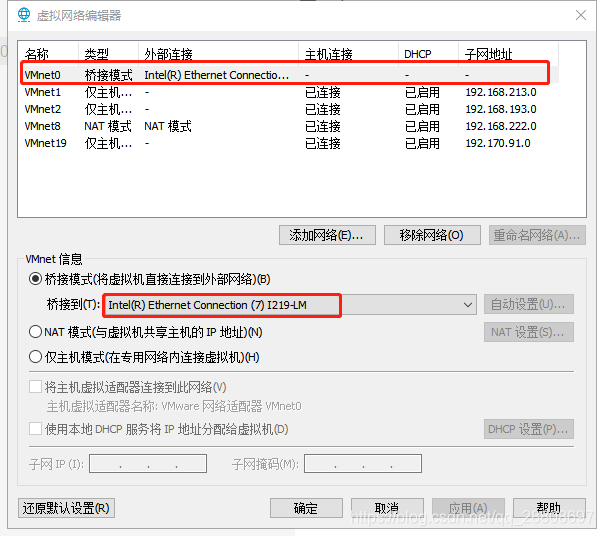Select the bridged mode radio button
The image size is (604, 536).
[35, 279]
